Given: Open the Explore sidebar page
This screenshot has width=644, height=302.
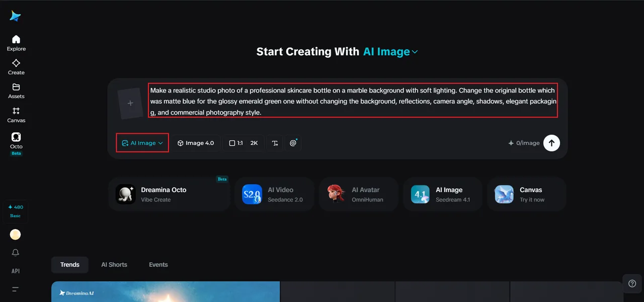Looking at the screenshot, I should click(16, 43).
